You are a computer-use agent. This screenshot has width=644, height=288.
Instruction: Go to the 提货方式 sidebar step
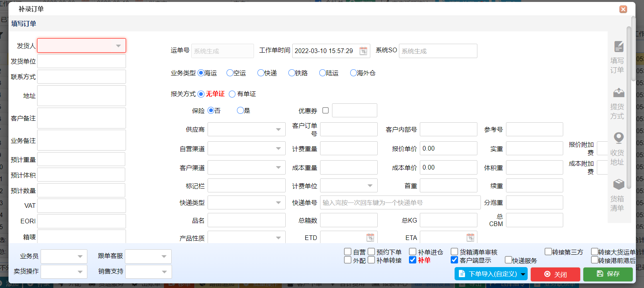(617, 104)
